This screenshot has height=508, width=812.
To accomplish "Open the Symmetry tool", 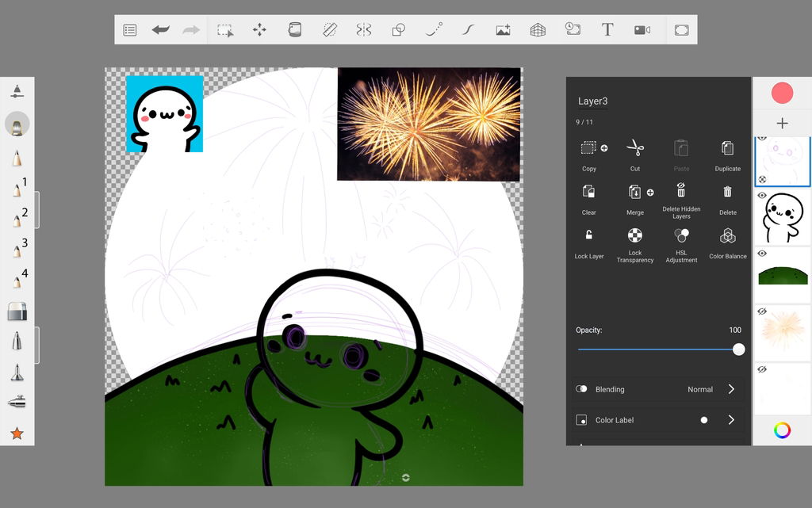I will [x=363, y=30].
